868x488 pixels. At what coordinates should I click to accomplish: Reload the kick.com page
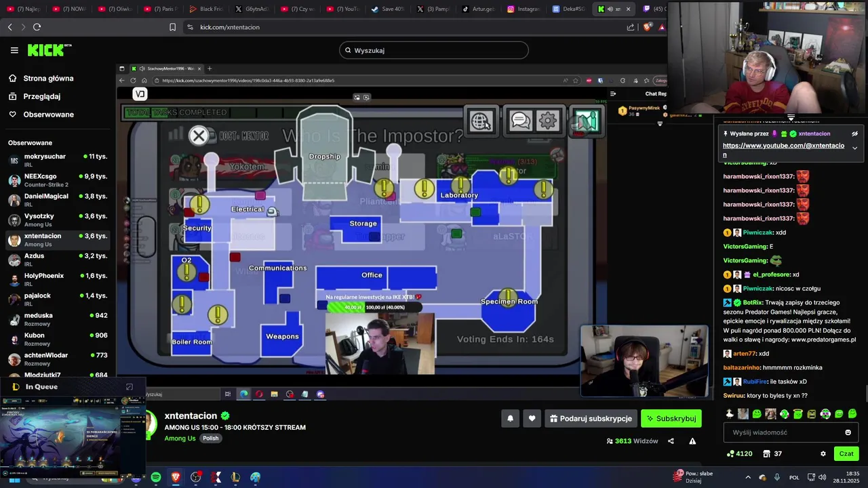(37, 27)
